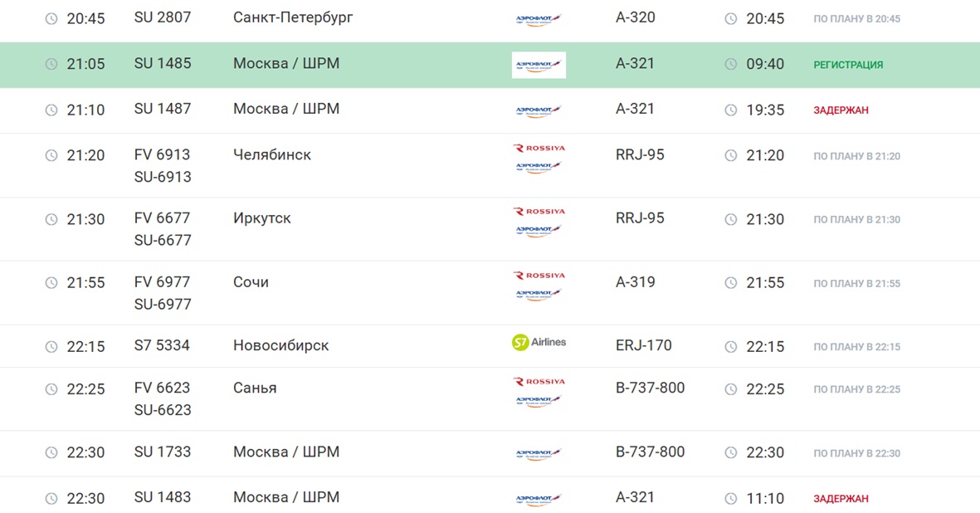
Task: Click the РЕГИСТРАЦИЯ status label
Action: pyautogui.click(x=848, y=65)
